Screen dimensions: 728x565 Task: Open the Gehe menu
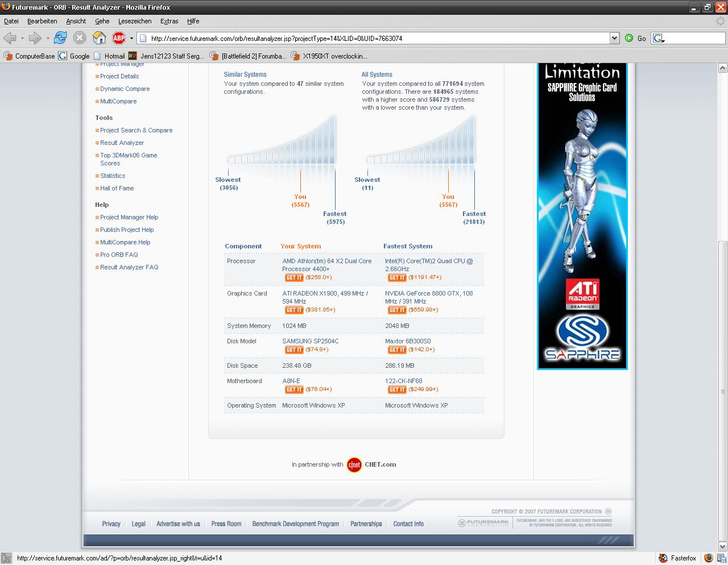102,21
